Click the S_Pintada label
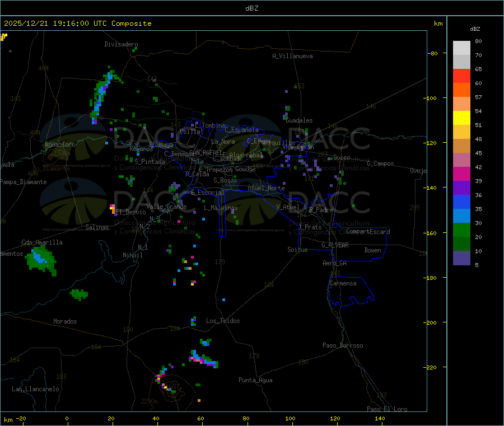The width and height of the screenshot is (504, 426). (x=150, y=162)
